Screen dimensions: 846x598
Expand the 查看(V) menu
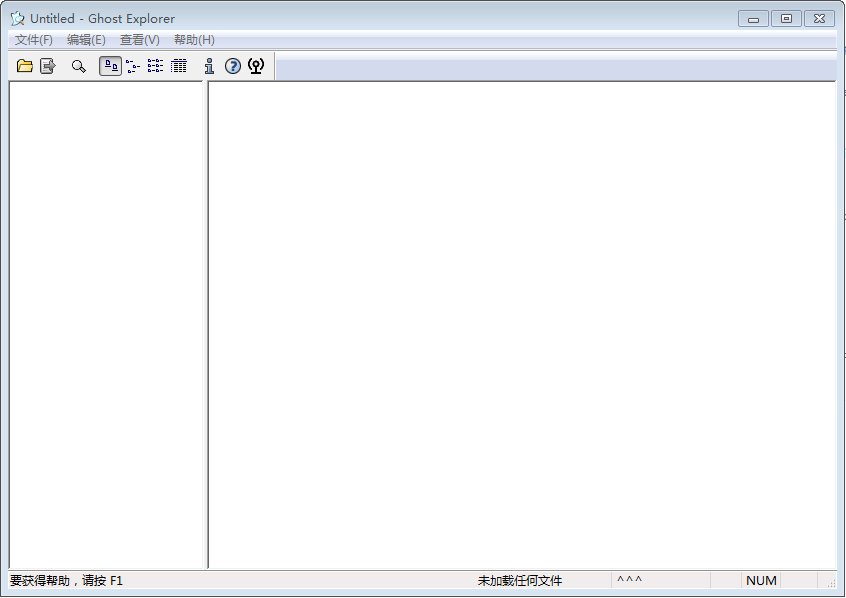tap(139, 40)
